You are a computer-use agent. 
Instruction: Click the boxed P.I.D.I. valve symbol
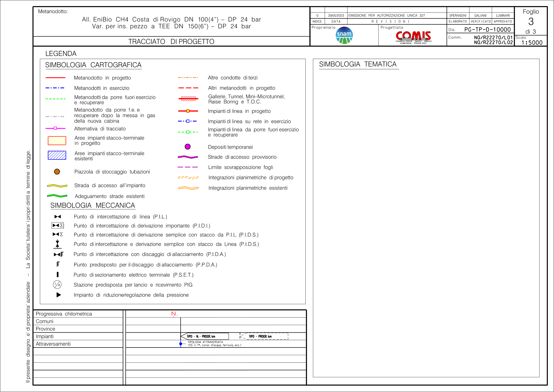[58, 225]
